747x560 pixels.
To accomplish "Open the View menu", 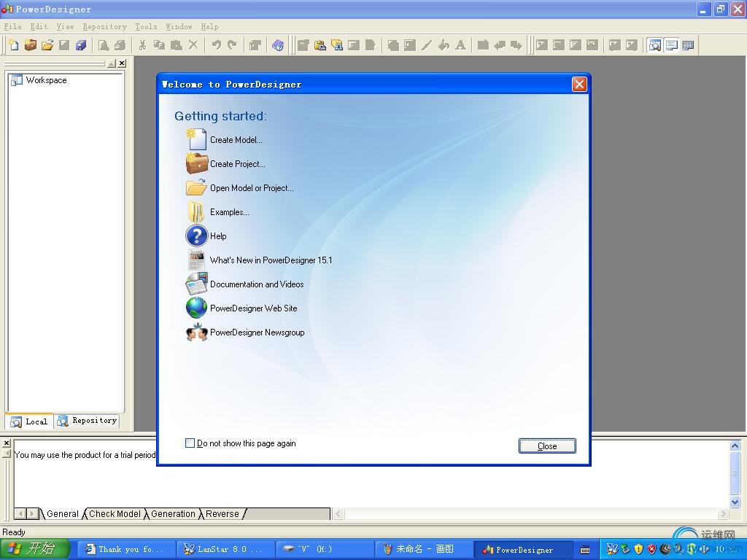I will (x=65, y=27).
